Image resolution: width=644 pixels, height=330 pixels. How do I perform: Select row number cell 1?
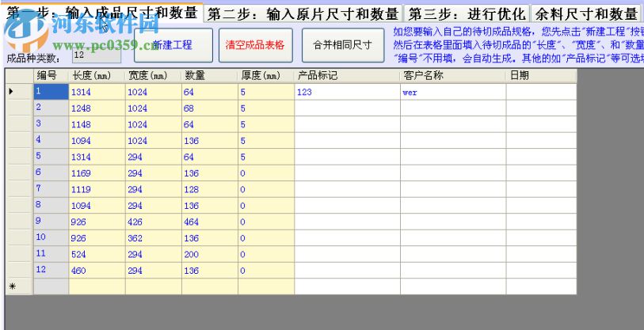pyautogui.click(x=51, y=92)
